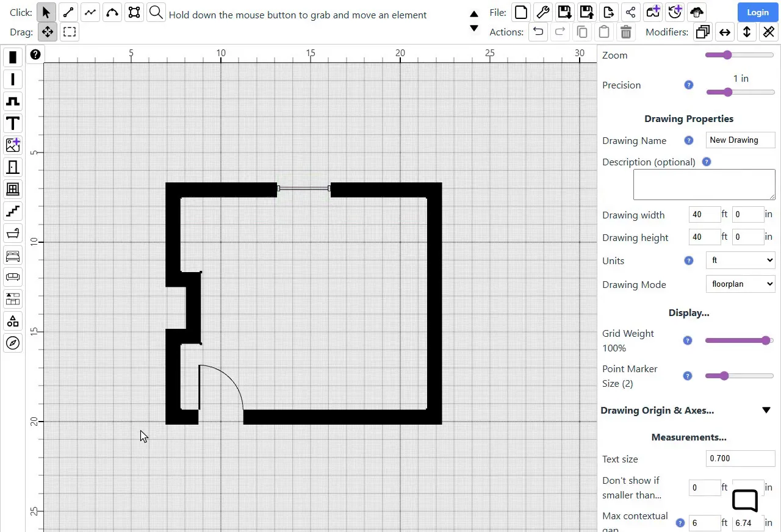The width and height of the screenshot is (781, 532).
Task: Select the thin line wall tool
Action: click(x=13, y=79)
